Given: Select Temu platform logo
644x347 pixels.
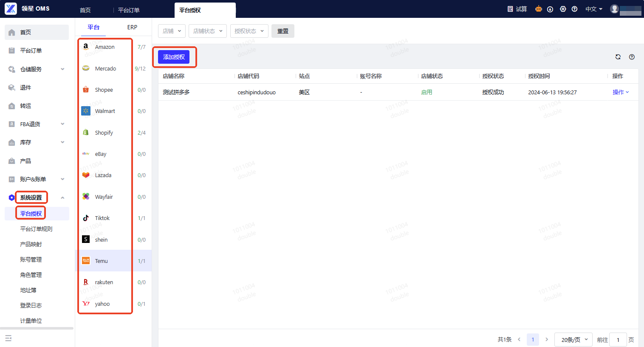Looking at the screenshot, I should [86, 261].
